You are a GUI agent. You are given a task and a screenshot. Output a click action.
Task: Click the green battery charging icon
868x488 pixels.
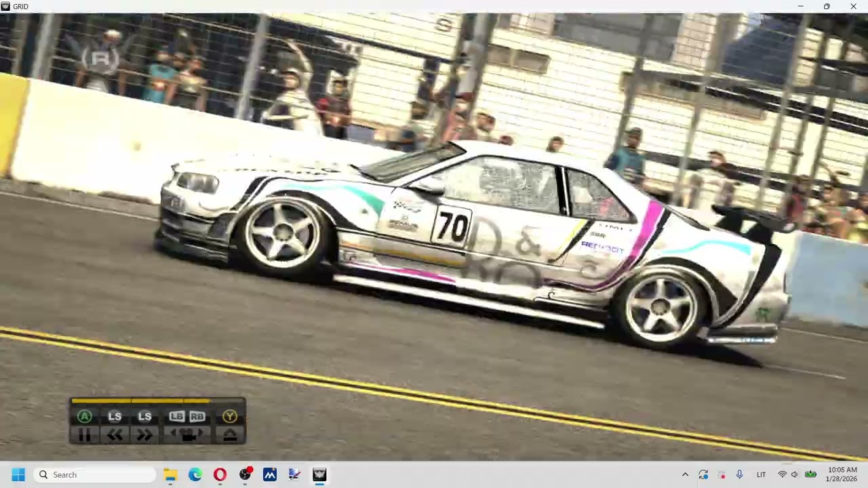(x=810, y=474)
